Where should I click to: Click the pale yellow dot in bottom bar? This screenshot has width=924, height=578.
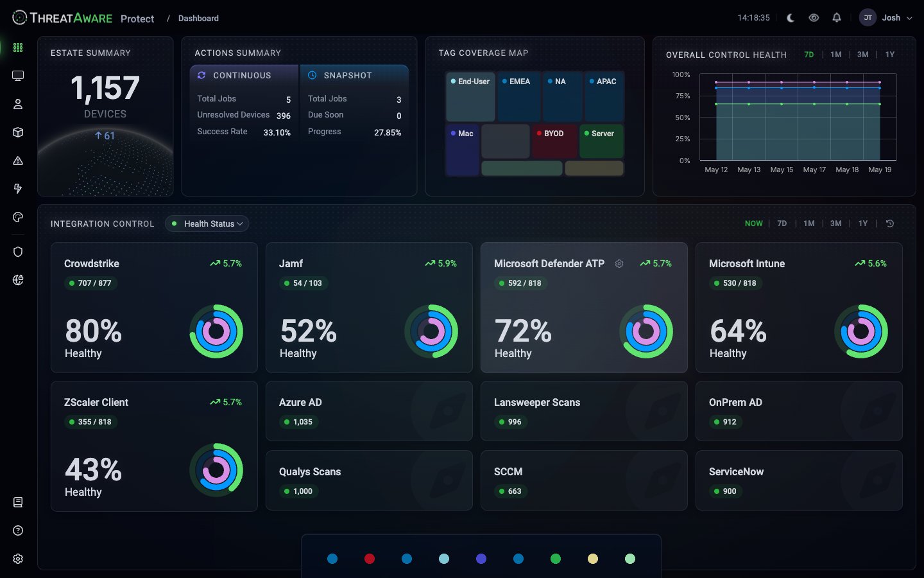593,559
